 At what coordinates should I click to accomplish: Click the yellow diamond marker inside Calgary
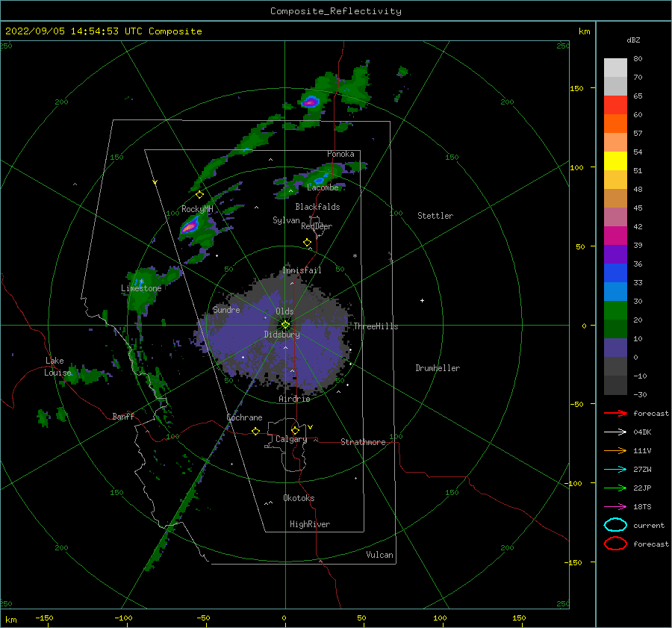click(295, 430)
